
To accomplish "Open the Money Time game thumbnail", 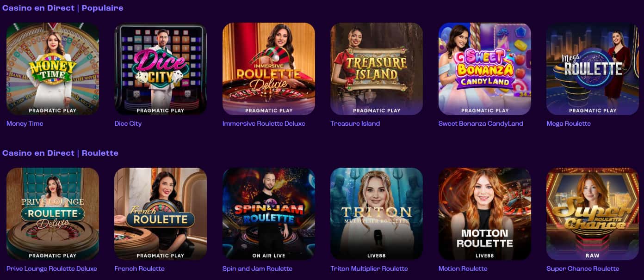I will click(53, 69).
